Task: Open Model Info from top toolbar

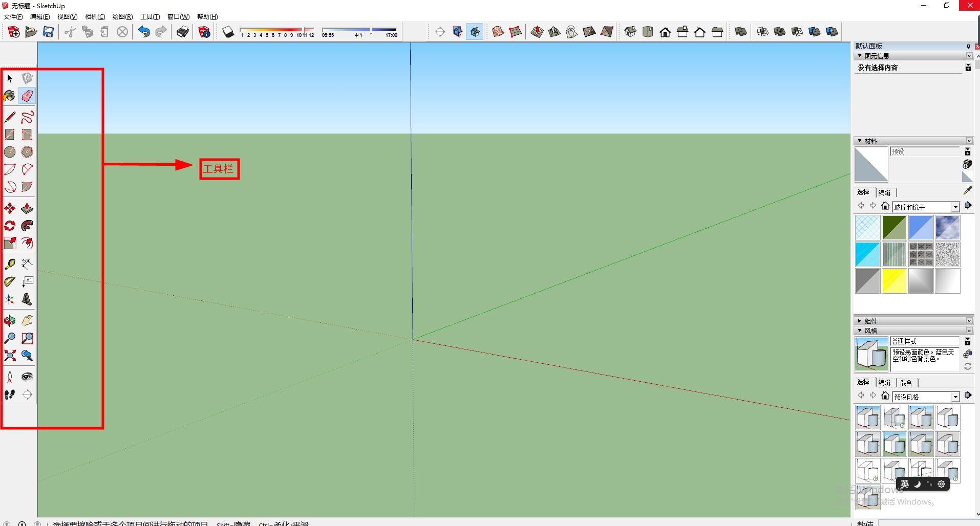Action: [x=204, y=32]
